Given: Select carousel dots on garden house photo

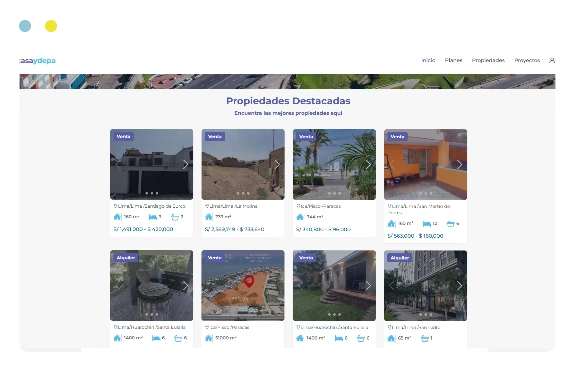Looking at the screenshot, I should pyautogui.click(x=334, y=314).
